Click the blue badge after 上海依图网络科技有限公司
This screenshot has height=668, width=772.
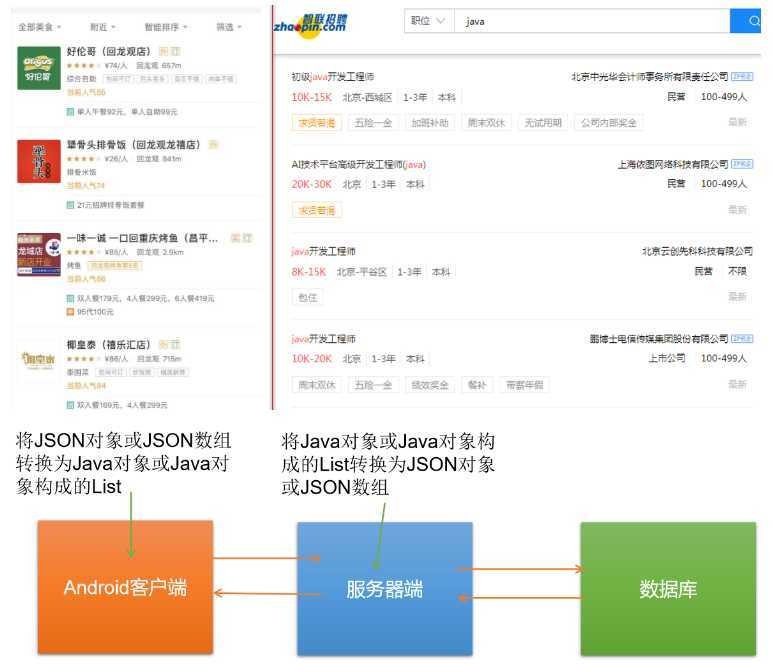point(742,163)
